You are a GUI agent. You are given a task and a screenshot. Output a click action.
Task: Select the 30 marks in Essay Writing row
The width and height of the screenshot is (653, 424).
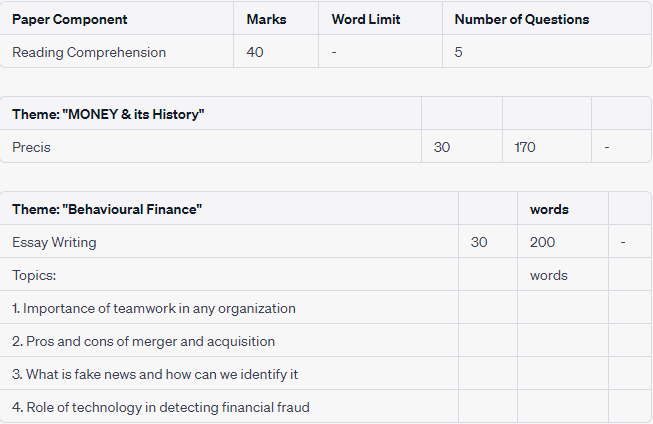point(479,242)
